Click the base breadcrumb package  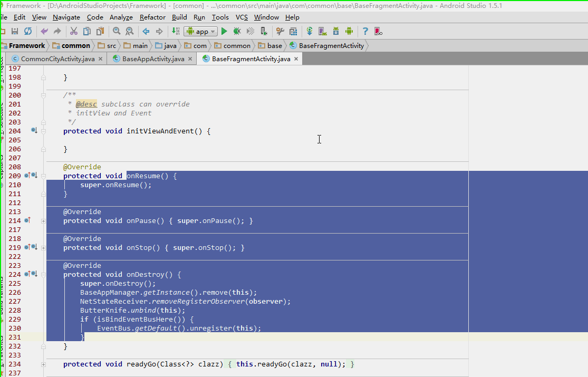point(269,46)
